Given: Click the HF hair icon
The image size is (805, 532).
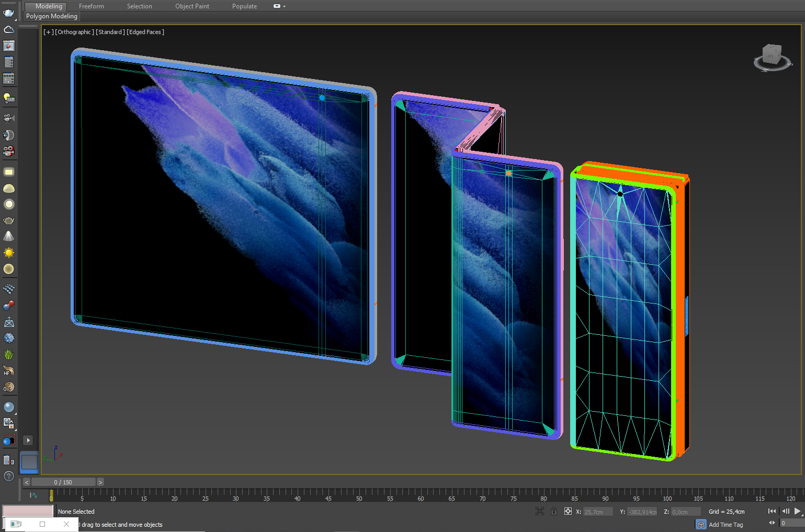Looking at the screenshot, I should pyautogui.click(x=8, y=371).
